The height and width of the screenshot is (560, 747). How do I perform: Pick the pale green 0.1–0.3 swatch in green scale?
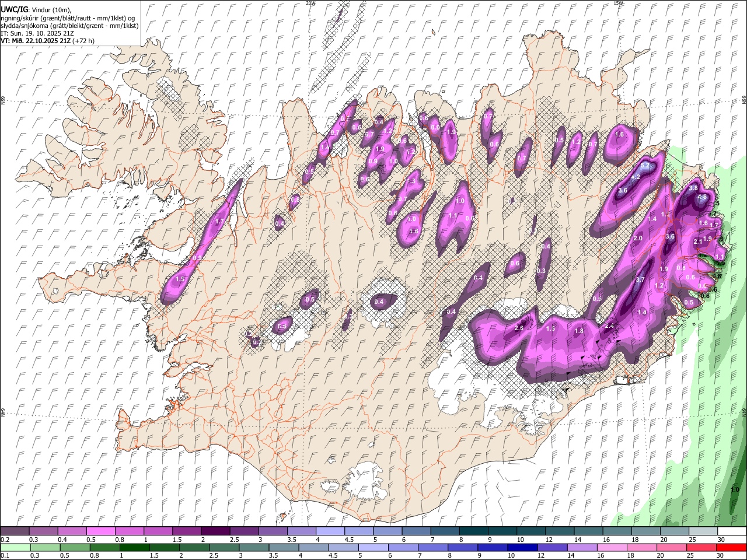pos(15,547)
